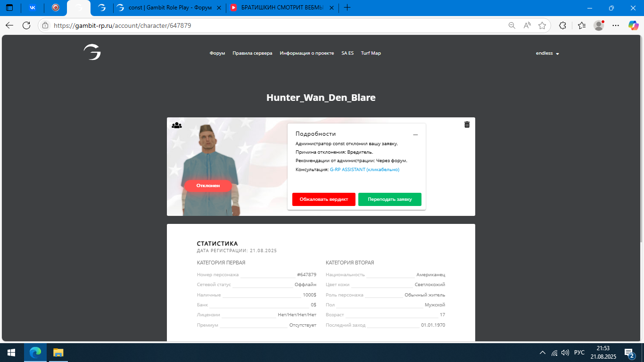Click the trash icon to delete character
Screen dimensions: 644x362
(x=467, y=124)
